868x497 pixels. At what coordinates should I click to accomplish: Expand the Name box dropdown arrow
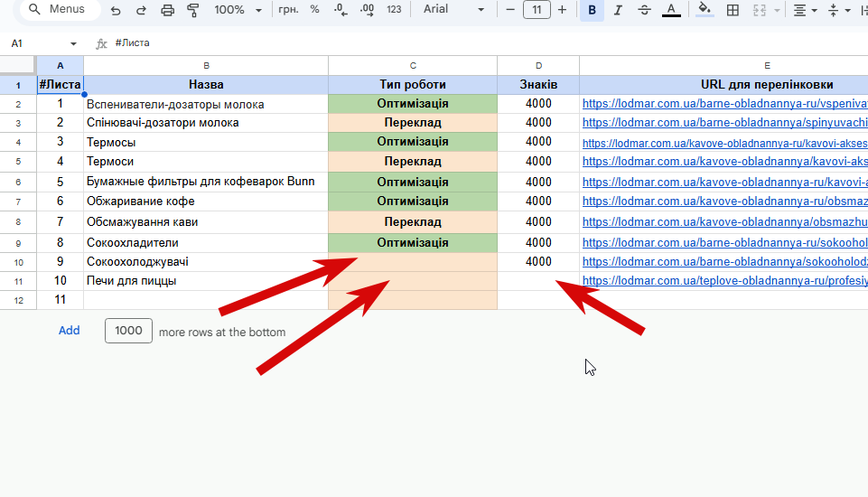(x=73, y=43)
